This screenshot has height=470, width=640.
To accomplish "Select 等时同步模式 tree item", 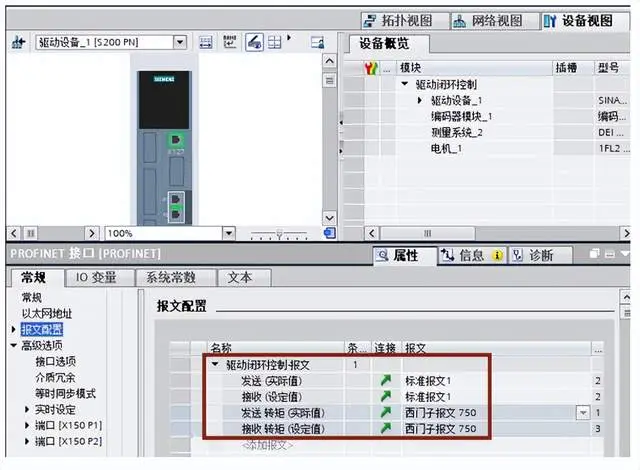I will point(65,394).
